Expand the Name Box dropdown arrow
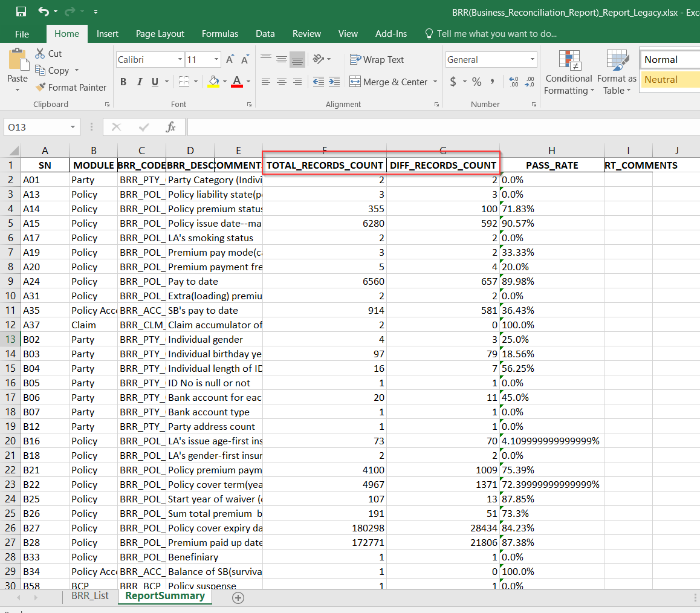The height and width of the screenshot is (613, 700). 73,127
